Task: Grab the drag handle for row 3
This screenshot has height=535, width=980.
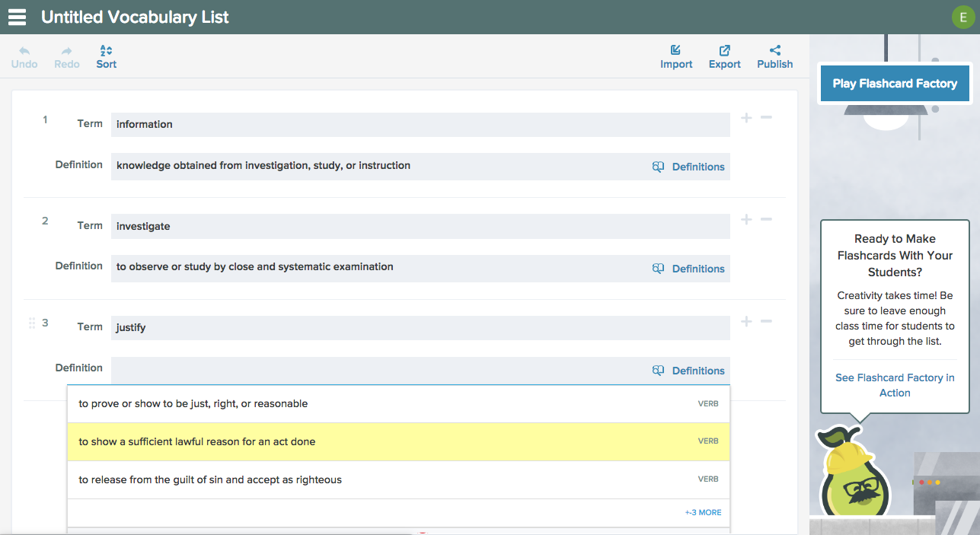Action: click(32, 323)
